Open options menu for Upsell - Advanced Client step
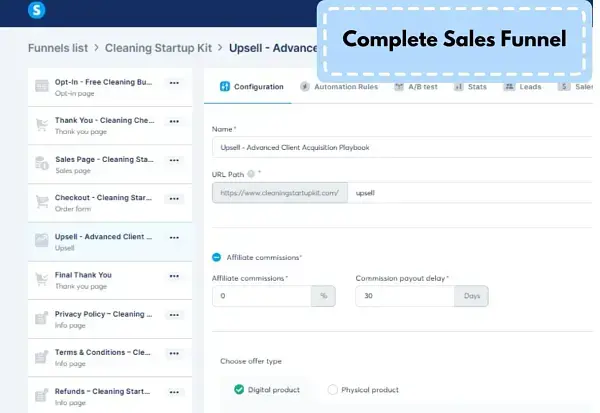The width and height of the screenshot is (600, 413). (x=174, y=237)
